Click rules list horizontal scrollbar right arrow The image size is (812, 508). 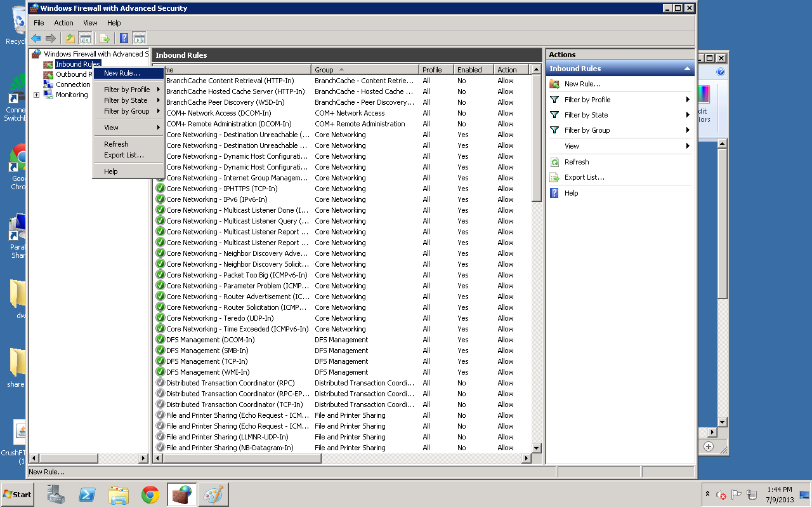[526, 458]
